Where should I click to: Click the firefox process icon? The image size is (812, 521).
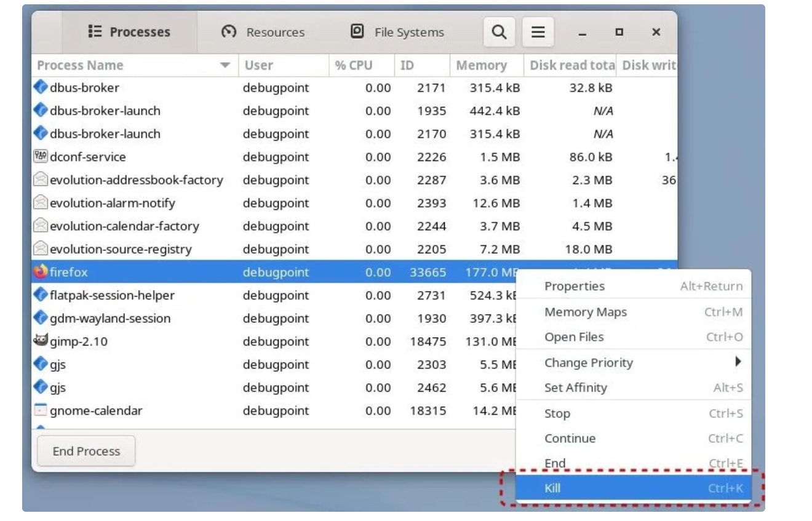[41, 272]
